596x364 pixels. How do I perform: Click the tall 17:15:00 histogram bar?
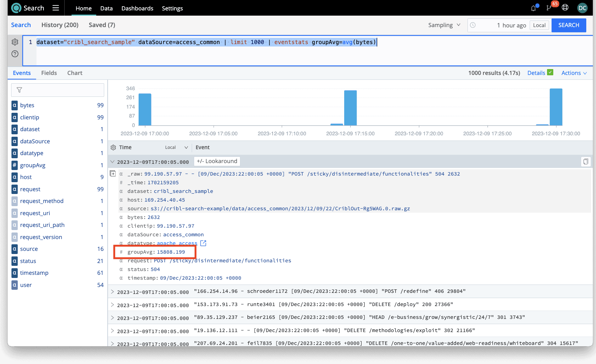(350, 108)
